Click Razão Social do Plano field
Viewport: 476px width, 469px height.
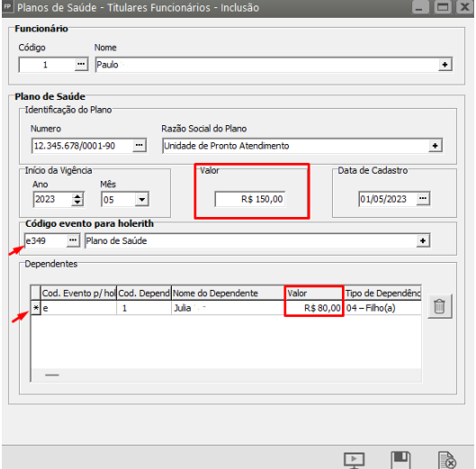(x=295, y=146)
